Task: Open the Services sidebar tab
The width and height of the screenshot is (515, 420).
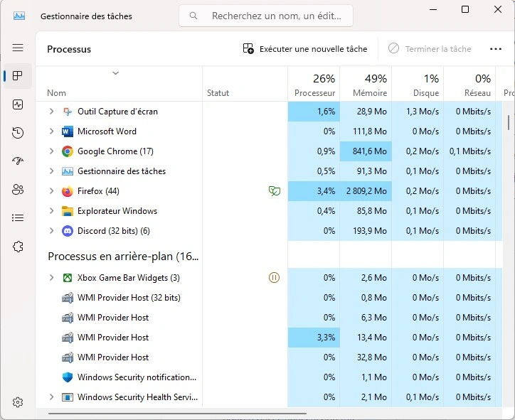Action: [x=18, y=247]
